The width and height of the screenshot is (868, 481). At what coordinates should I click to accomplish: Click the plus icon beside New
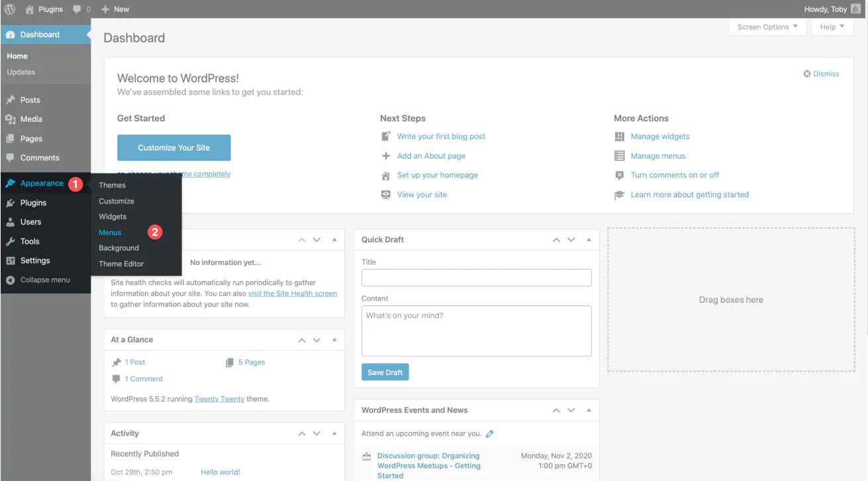(105, 9)
